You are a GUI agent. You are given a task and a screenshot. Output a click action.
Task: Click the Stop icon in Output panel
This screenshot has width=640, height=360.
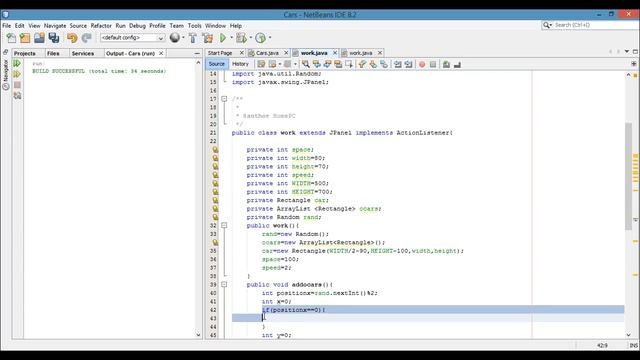17,85
